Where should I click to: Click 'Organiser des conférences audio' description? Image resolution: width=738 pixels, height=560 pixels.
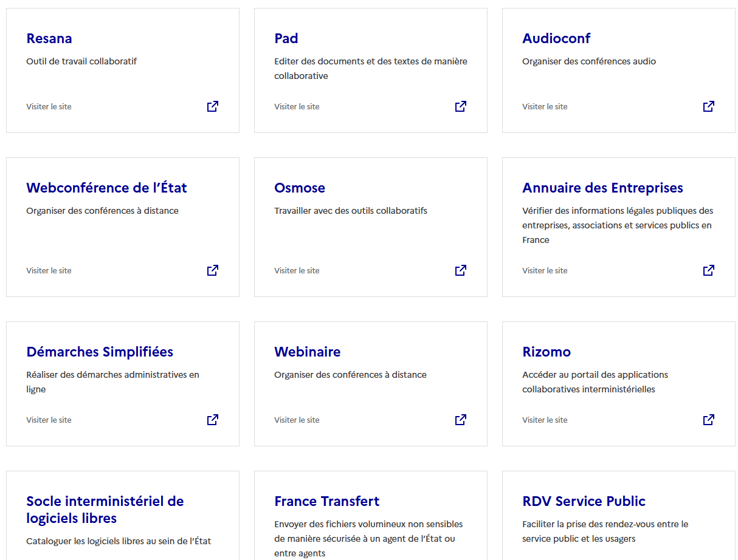[x=589, y=61]
